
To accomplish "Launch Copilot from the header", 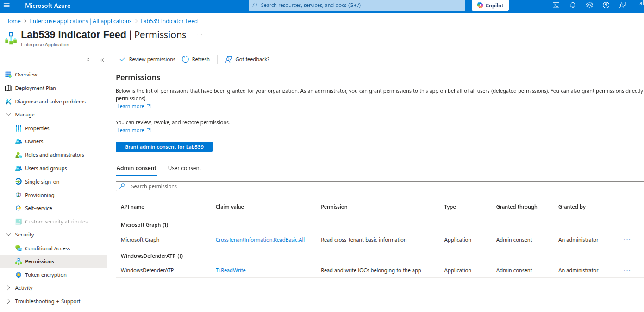I will [490, 6].
